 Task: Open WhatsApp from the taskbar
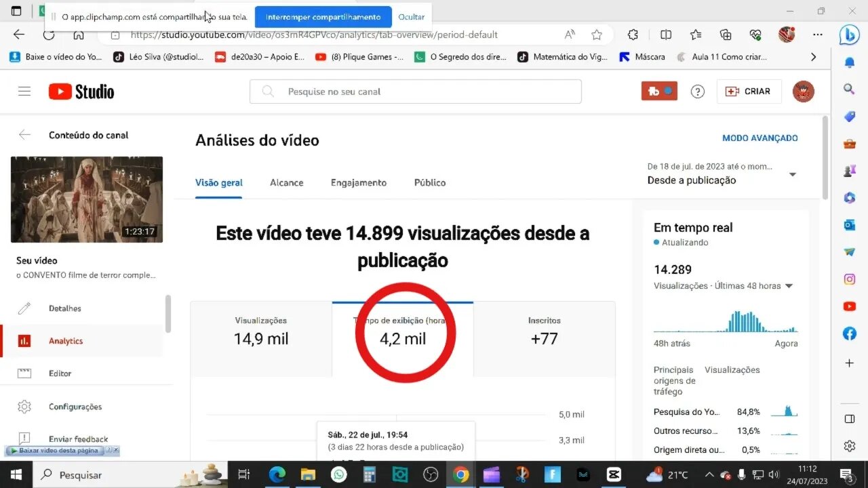(338, 474)
